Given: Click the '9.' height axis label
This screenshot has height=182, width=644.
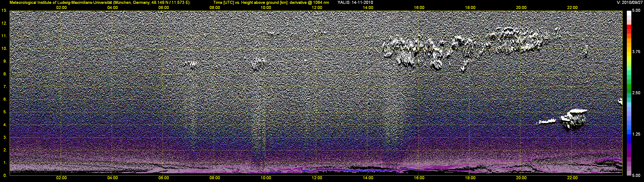Looking at the screenshot, I should (x=5, y=61).
